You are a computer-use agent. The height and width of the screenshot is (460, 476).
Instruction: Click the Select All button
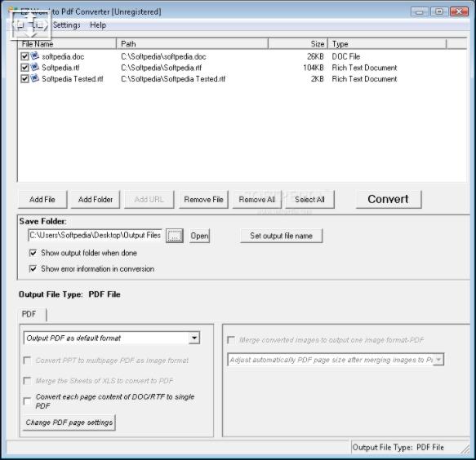(x=309, y=200)
